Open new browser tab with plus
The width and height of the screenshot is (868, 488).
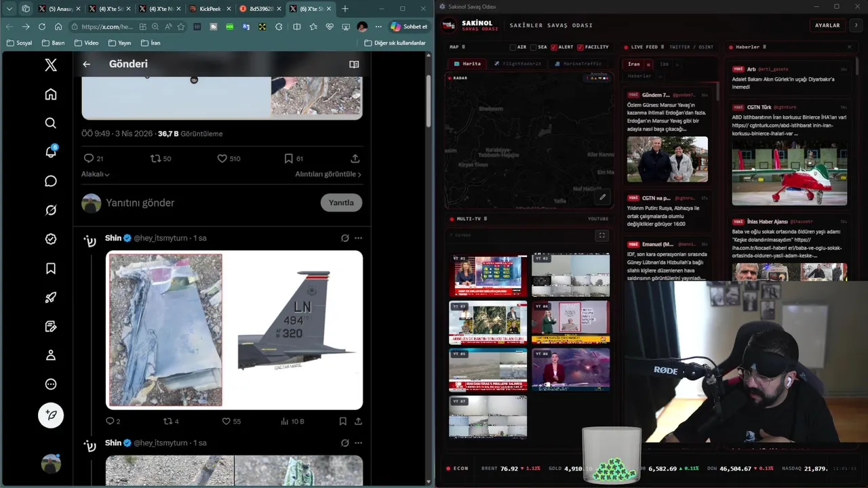coord(345,9)
